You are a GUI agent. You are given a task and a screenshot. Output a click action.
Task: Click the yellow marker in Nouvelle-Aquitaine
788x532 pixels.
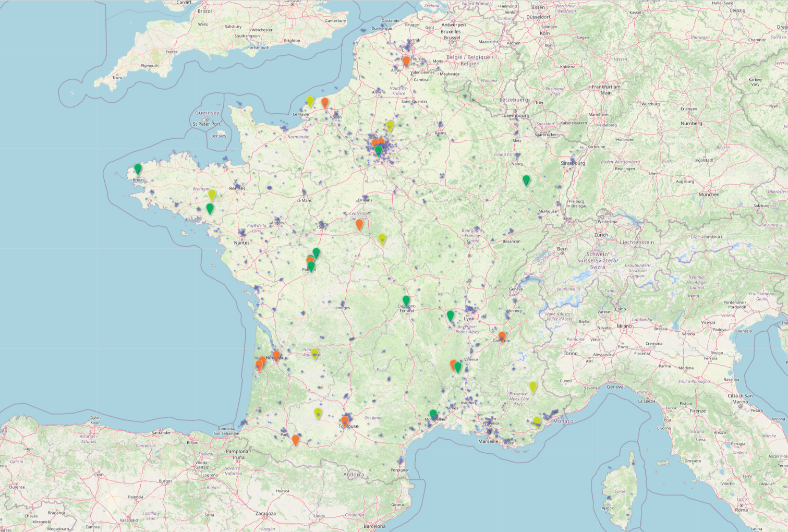pyautogui.click(x=315, y=353)
